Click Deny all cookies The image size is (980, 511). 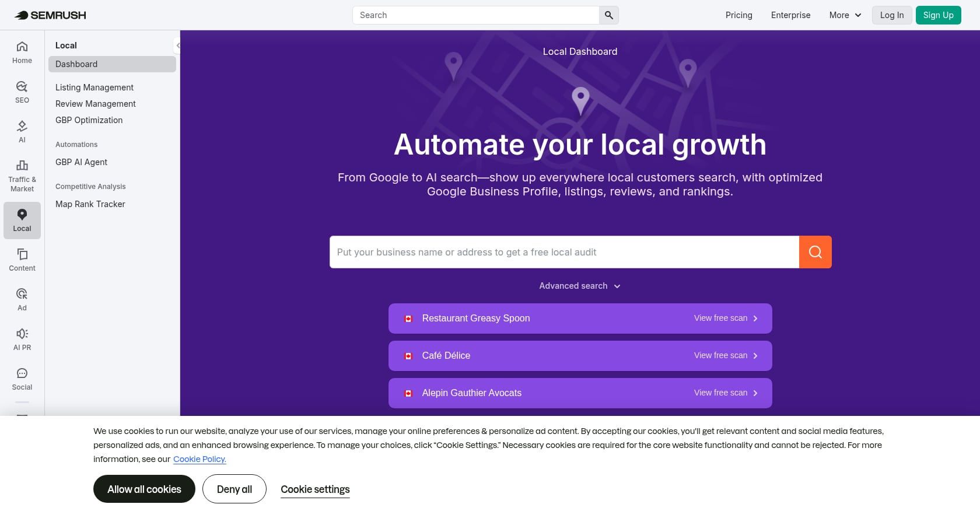pos(235,489)
